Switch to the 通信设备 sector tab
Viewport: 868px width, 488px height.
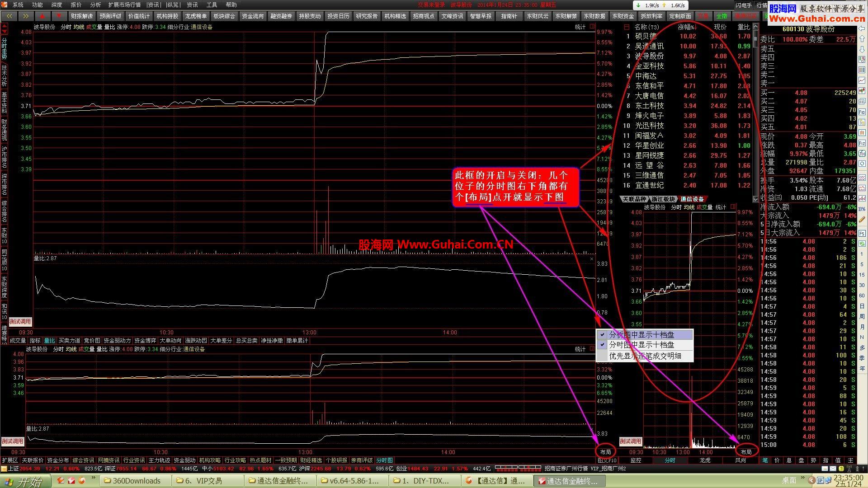click(x=692, y=199)
